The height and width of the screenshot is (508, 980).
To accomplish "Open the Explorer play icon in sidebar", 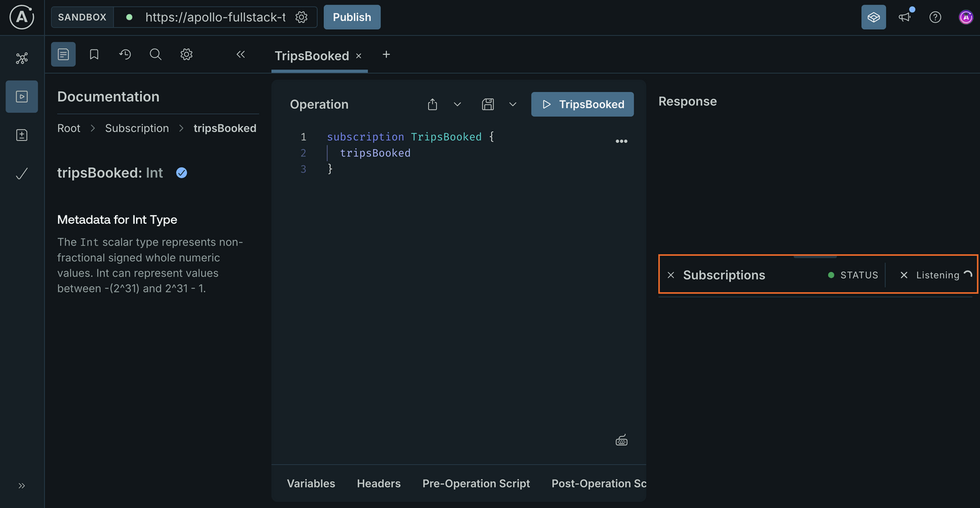I will [22, 97].
